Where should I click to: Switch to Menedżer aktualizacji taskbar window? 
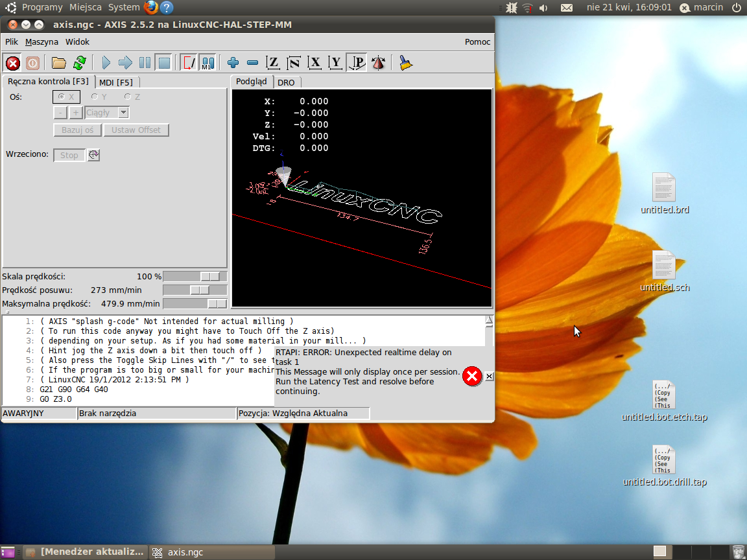coord(86,552)
